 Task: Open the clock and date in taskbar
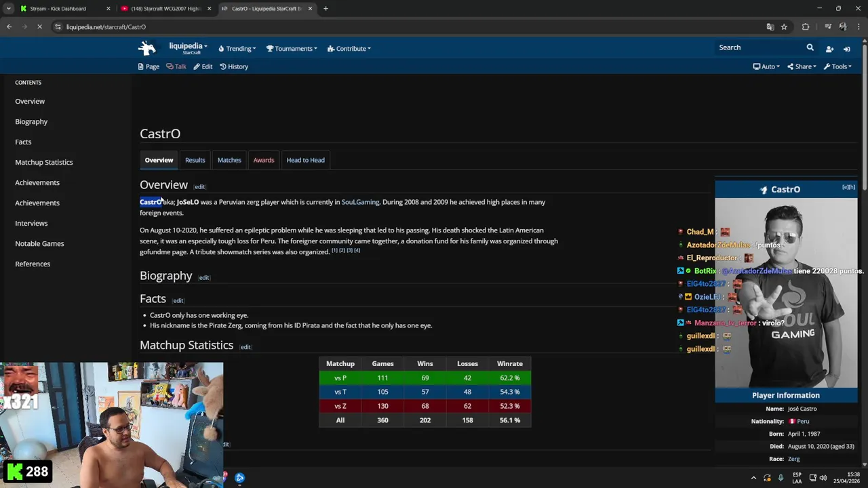(x=846, y=478)
